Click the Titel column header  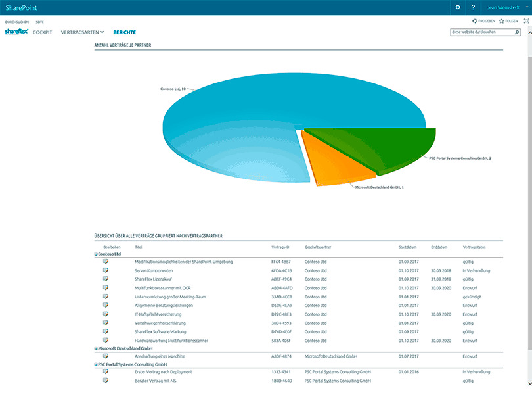tap(139, 247)
